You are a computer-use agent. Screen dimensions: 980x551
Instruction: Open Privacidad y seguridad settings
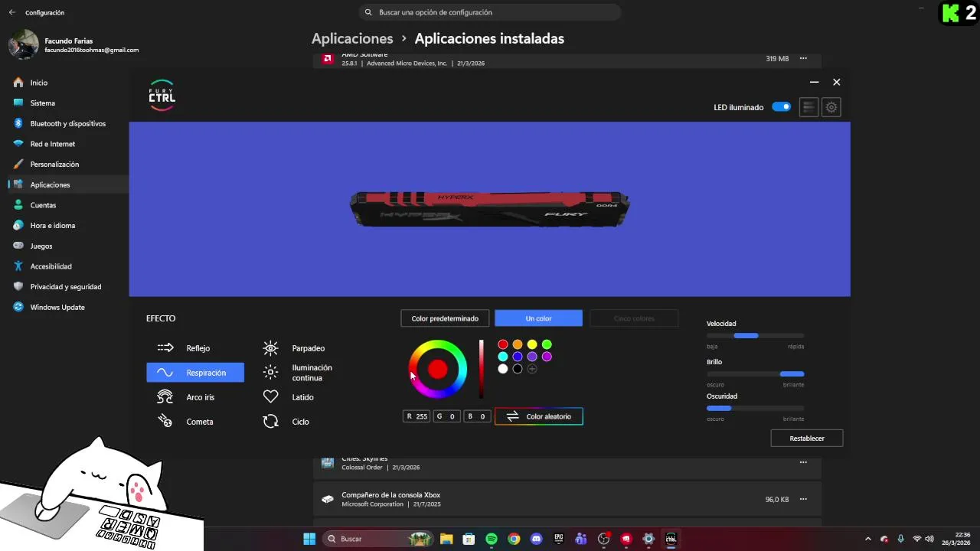(67, 286)
